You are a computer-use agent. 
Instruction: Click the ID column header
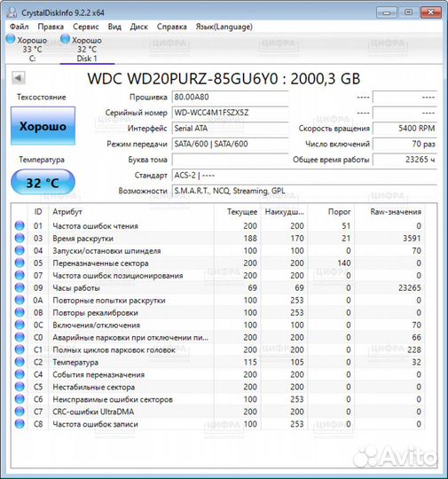tap(38, 212)
